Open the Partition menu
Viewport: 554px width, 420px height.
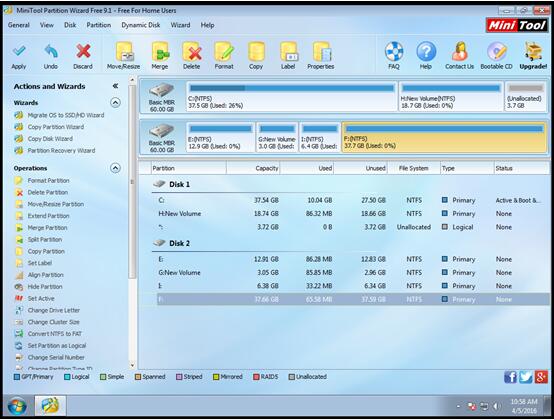coord(99,25)
